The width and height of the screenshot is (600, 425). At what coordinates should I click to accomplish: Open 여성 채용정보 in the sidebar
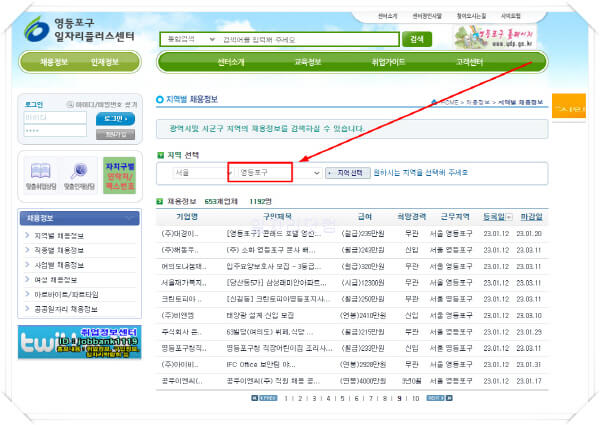[55, 280]
